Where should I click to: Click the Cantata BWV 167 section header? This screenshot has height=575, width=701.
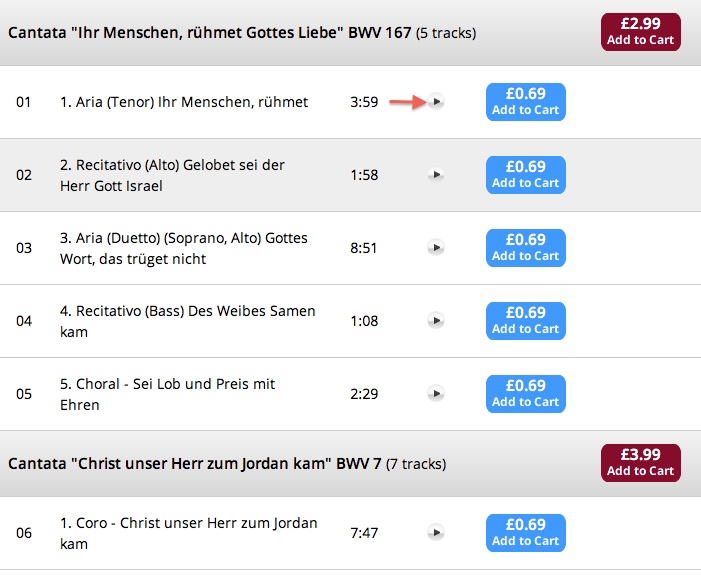(x=242, y=33)
